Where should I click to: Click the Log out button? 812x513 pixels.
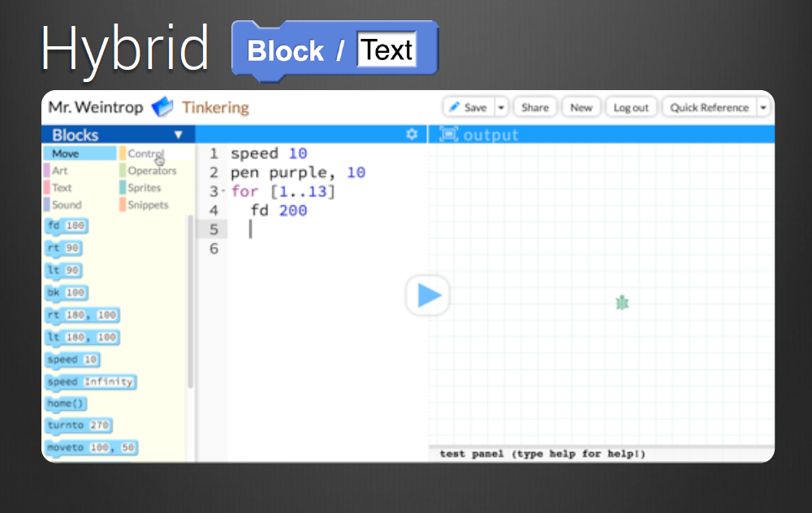(631, 108)
